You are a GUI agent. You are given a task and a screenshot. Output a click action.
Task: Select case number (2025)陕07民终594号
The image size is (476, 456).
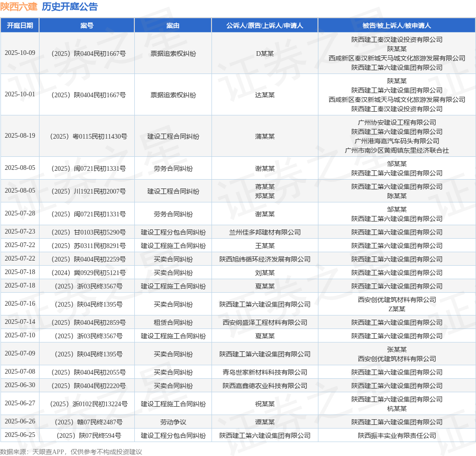(x=88, y=436)
